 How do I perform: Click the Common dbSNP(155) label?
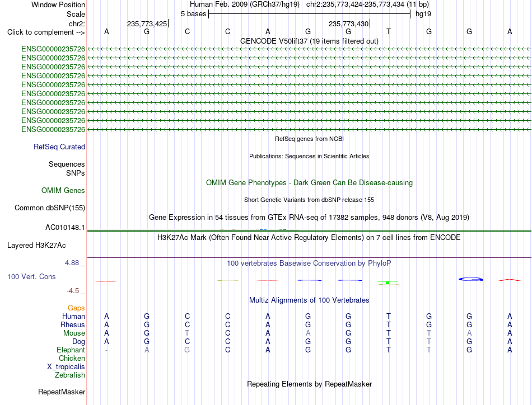click(49, 208)
